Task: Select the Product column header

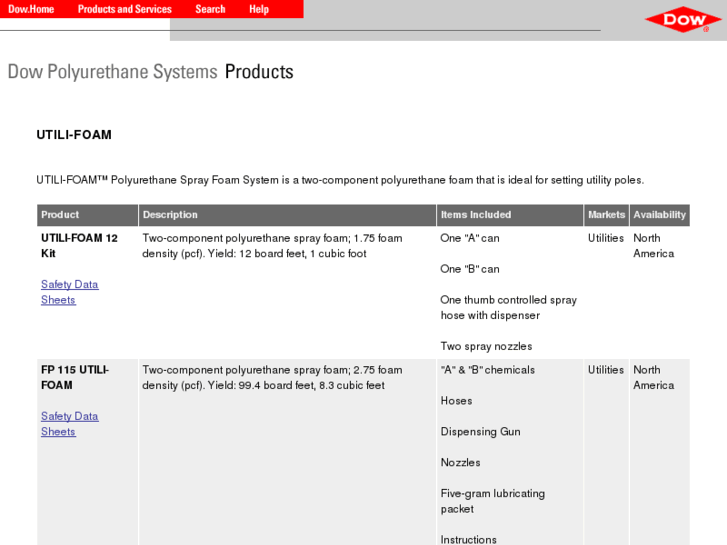Action: click(x=88, y=215)
